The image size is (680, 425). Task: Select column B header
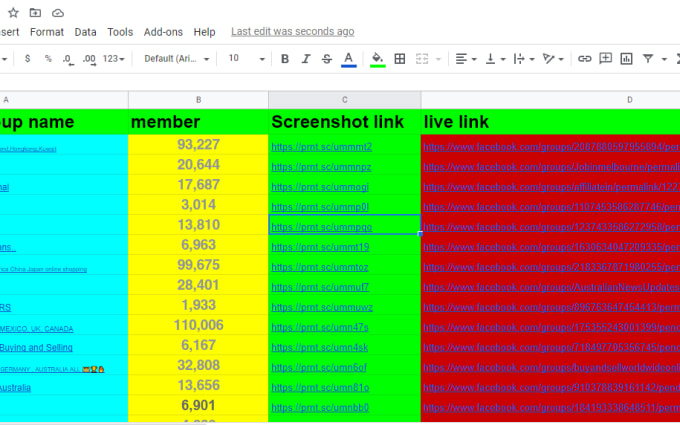coord(198,100)
